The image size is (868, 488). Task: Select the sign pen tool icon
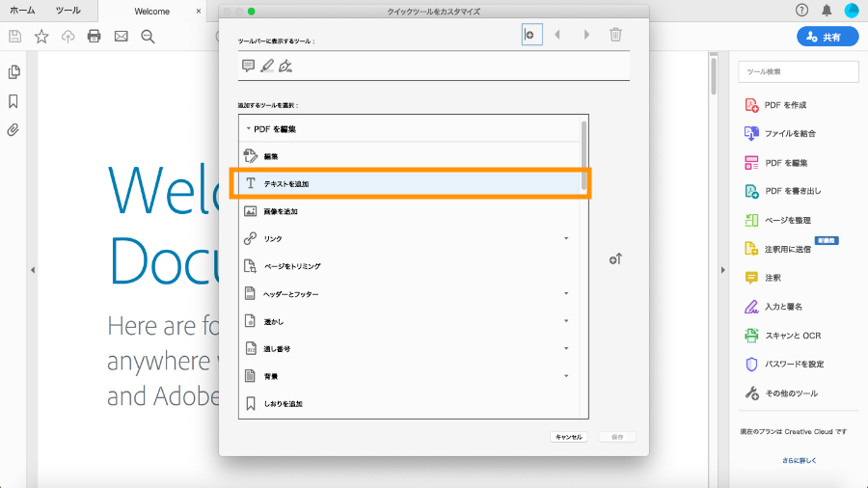coord(285,66)
